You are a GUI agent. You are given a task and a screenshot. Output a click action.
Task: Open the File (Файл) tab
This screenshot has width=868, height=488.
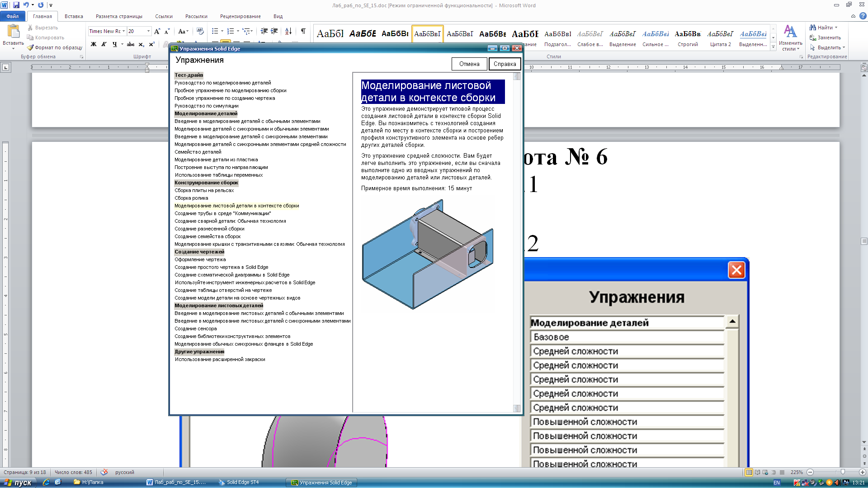(x=13, y=16)
